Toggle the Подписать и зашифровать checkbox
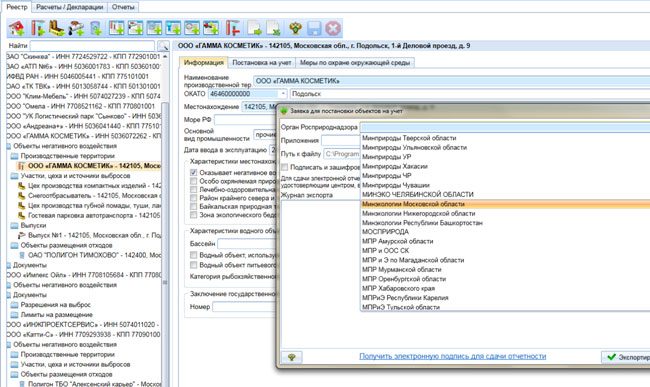 click(x=284, y=167)
